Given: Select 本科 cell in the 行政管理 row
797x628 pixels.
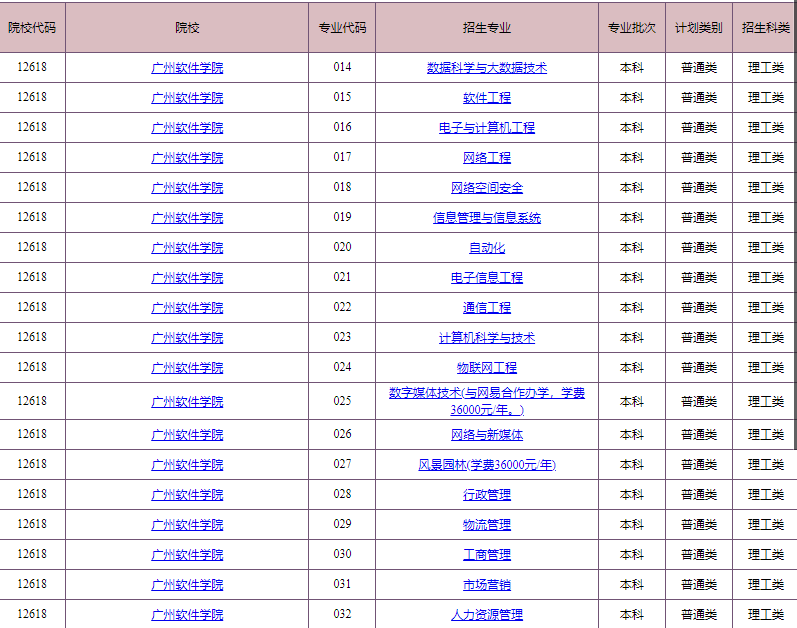Looking at the screenshot, I should tap(632, 494).
